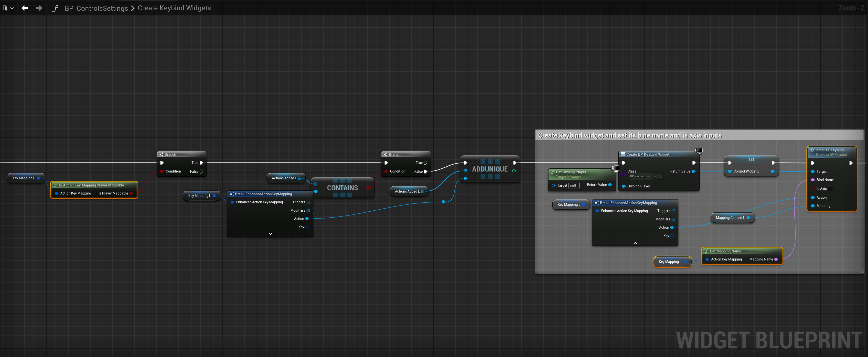This screenshot has height=357, width=868.
Task: Click the use-selected arrow beside BP Keybind class
Action: [x=655, y=176]
